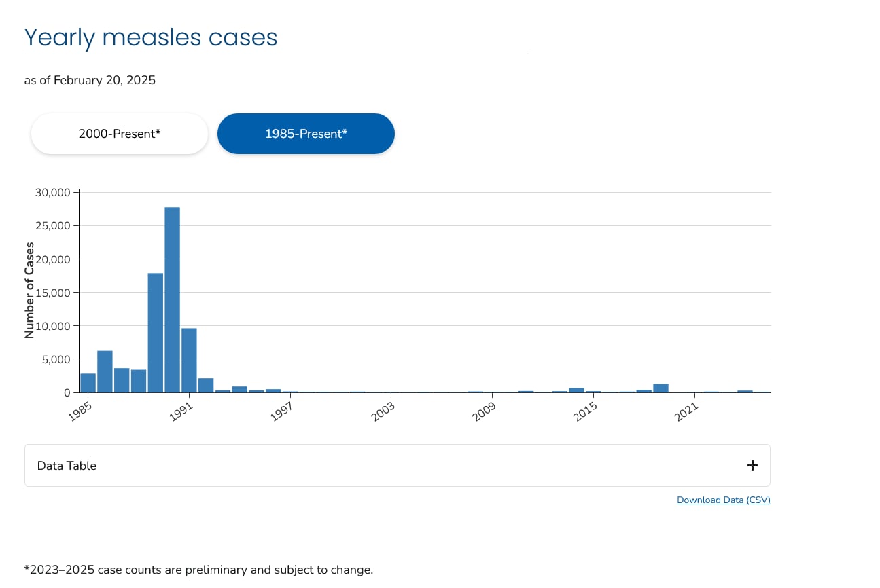Choose the 1988 bar in the chart
The image size is (880, 588).
[139, 381]
